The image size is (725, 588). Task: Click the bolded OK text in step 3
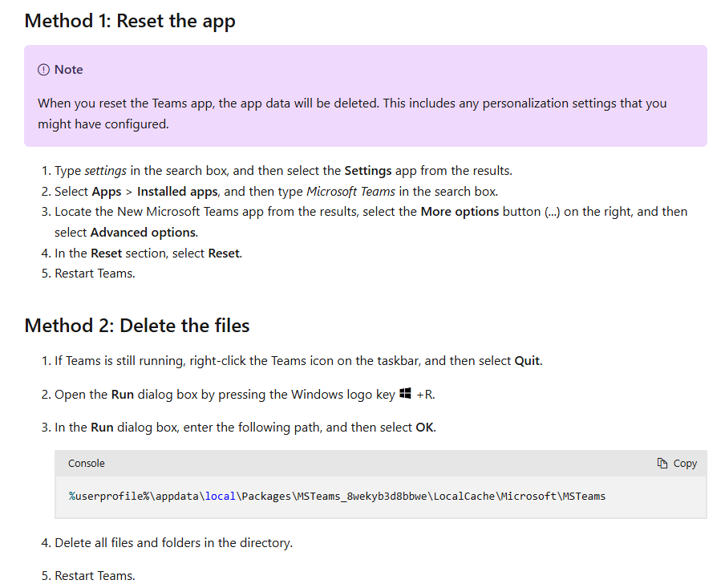click(x=425, y=427)
